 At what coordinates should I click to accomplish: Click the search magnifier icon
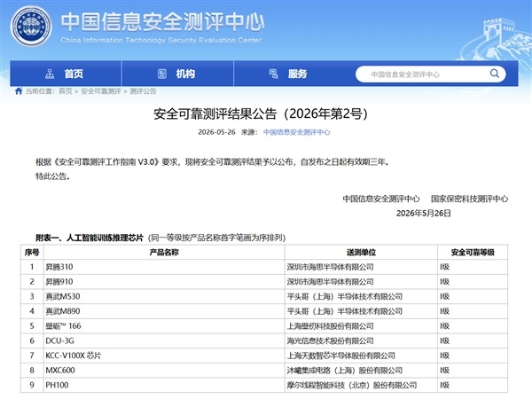495,74
